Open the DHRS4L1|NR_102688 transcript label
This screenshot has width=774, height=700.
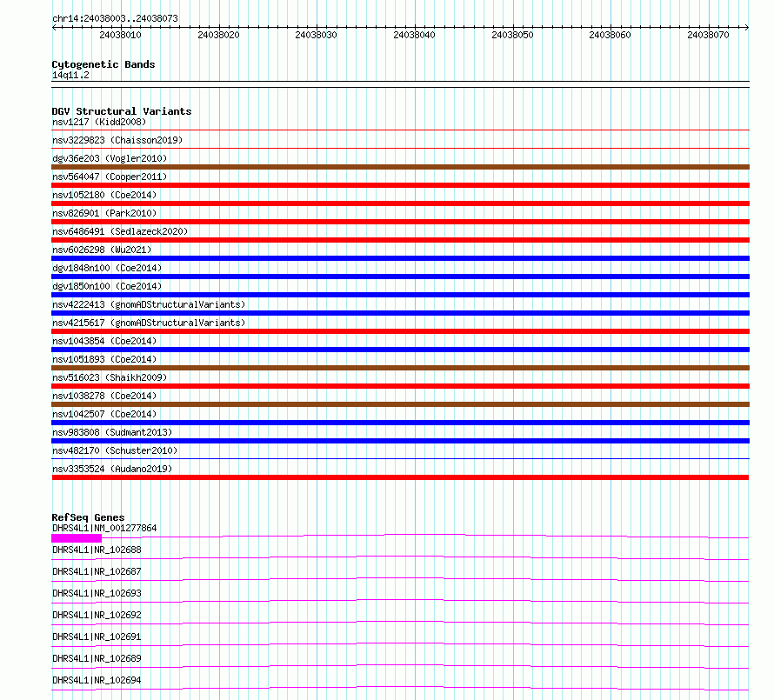pyautogui.click(x=97, y=550)
